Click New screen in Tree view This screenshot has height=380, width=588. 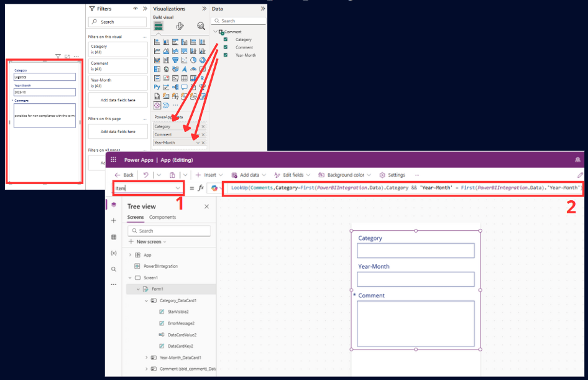147,241
